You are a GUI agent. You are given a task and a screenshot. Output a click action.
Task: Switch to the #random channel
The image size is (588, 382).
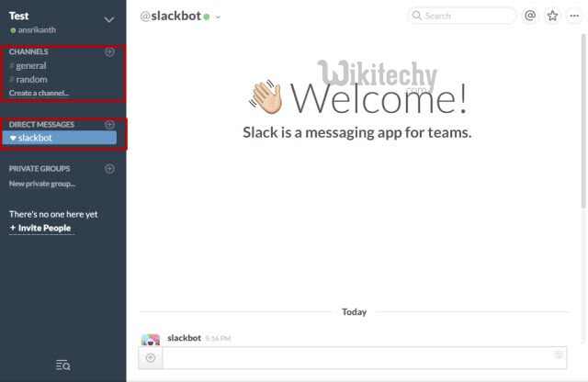tap(30, 80)
